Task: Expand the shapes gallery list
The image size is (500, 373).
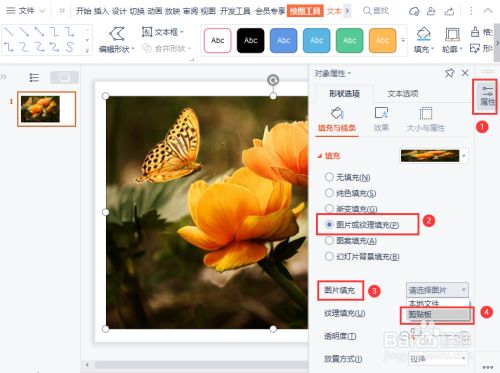Action: [x=87, y=51]
